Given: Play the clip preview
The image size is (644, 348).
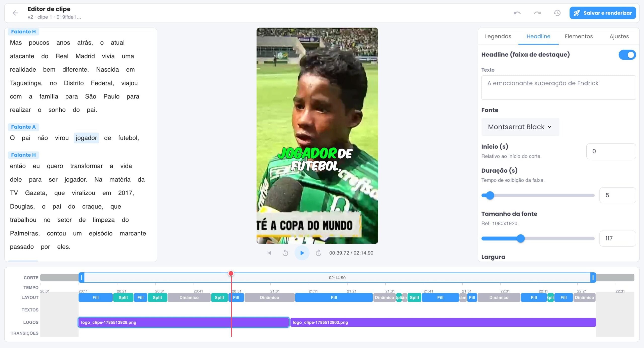Looking at the screenshot, I should [x=302, y=253].
